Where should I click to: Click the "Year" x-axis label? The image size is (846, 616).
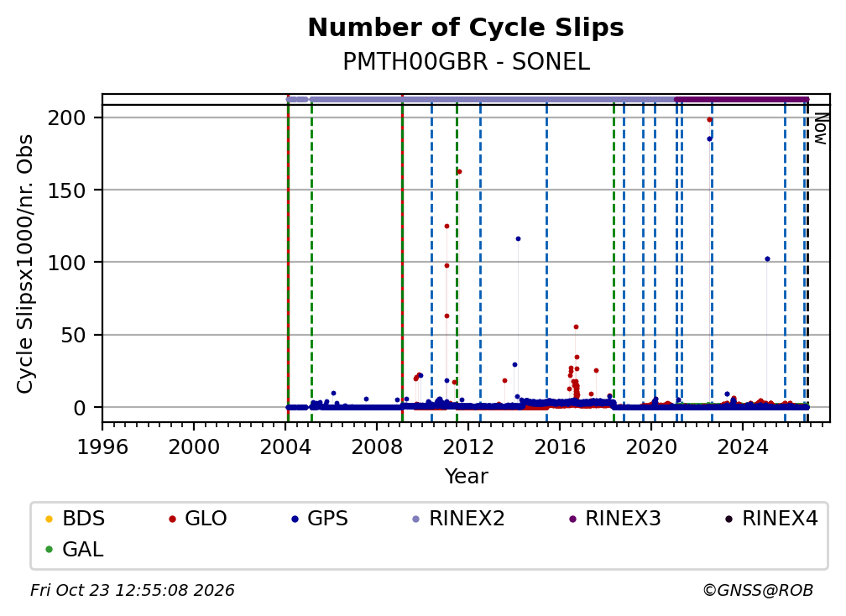tap(466, 477)
